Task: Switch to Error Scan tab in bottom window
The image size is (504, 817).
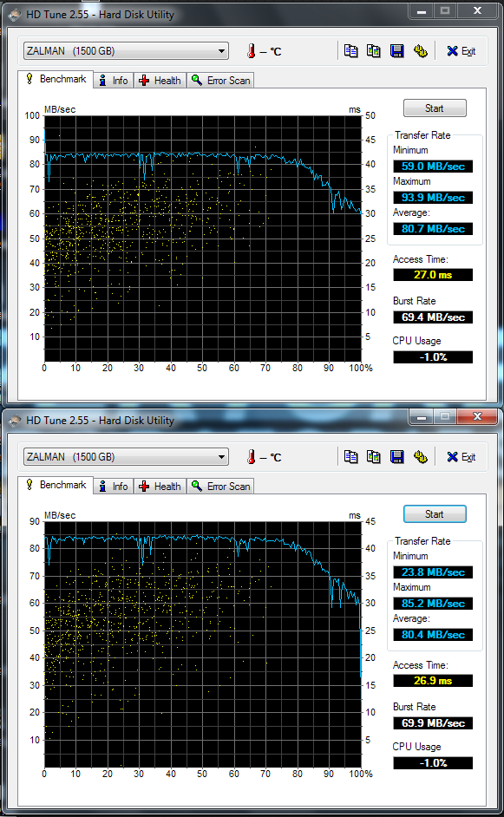Action: (220, 487)
